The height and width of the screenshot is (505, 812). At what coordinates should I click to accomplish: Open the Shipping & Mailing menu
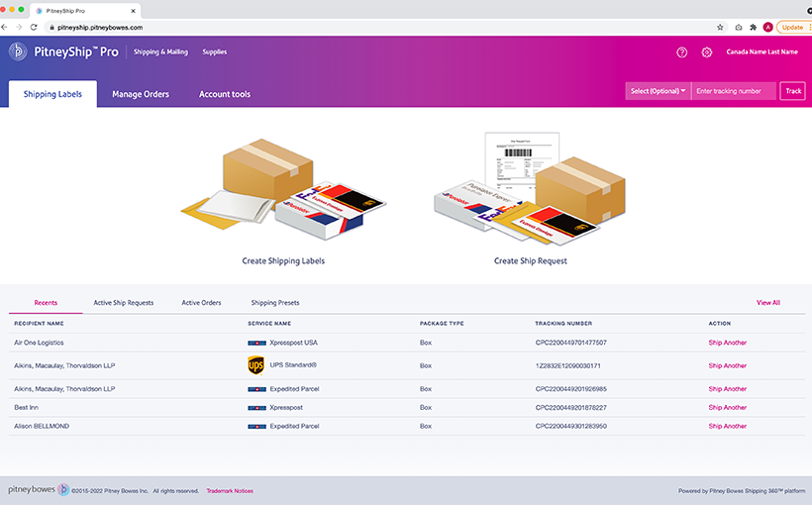point(160,51)
